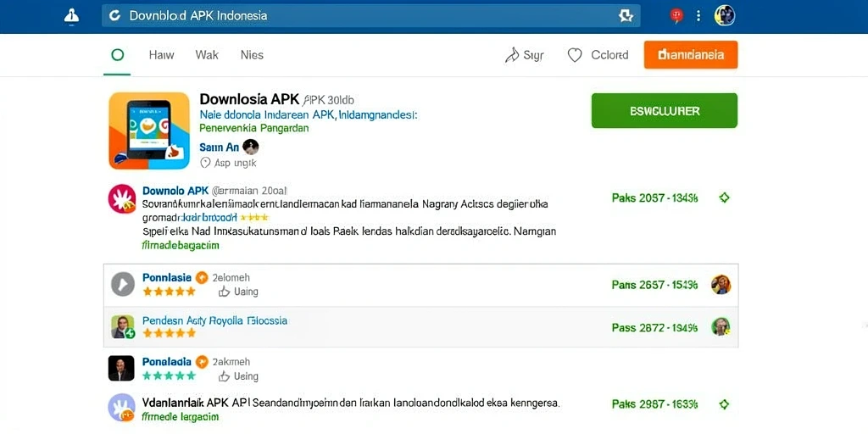Open the Ponaladia reviewer name
This screenshot has height=434, width=868.
[x=167, y=361]
